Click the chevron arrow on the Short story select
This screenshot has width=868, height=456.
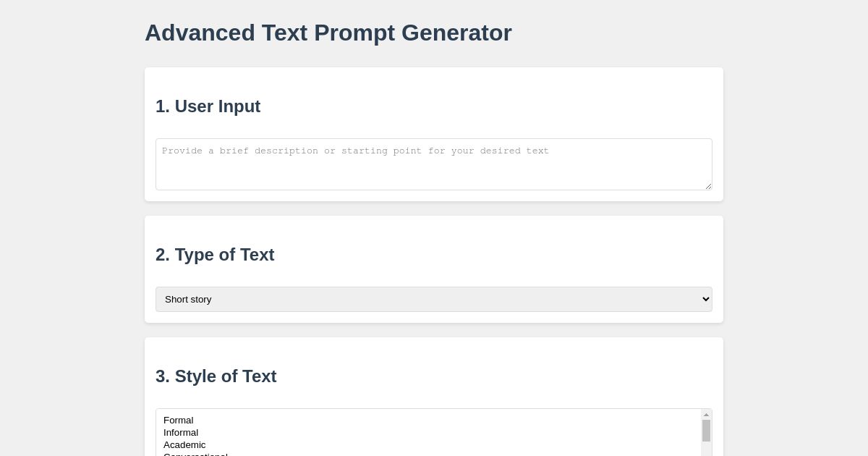[706, 299]
